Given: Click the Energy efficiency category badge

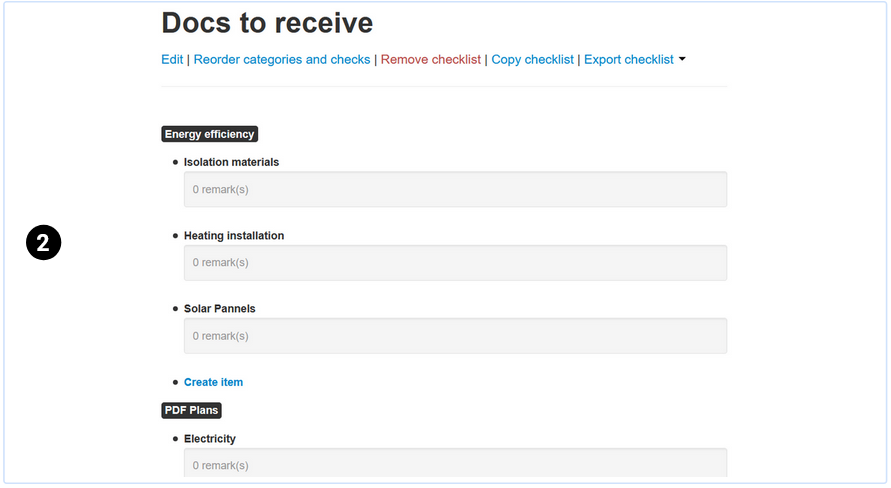Looking at the screenshot, I should click(x=210, y=134).
